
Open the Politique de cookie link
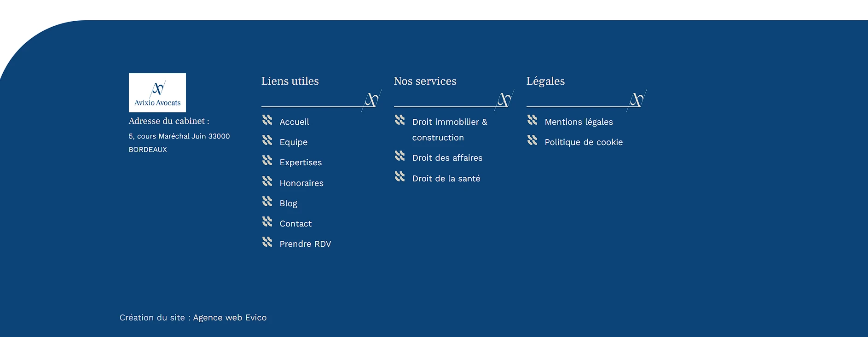pyautogui.click(x=583, y=142)
